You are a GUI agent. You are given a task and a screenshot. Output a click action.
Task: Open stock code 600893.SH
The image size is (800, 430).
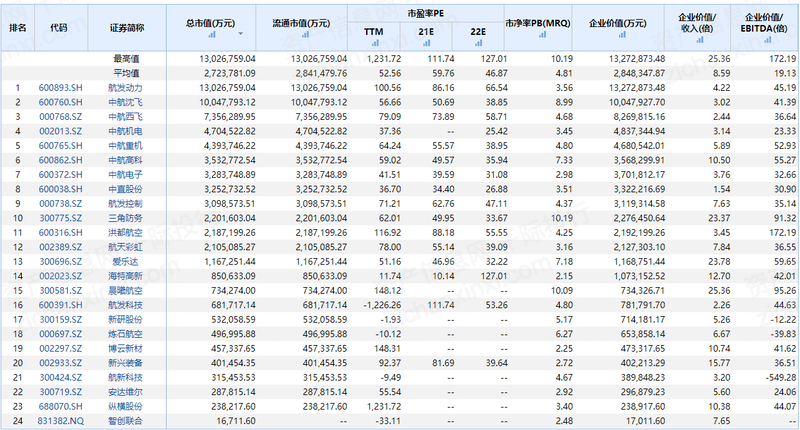(x=60, y=88)
